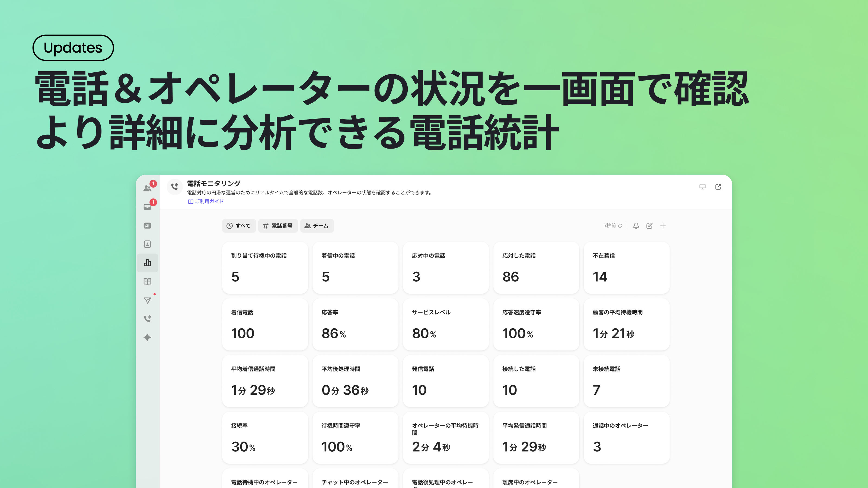Open the document book icon in sidebar
The width and height of the screenshot is (868, 488).
point(147,282)
